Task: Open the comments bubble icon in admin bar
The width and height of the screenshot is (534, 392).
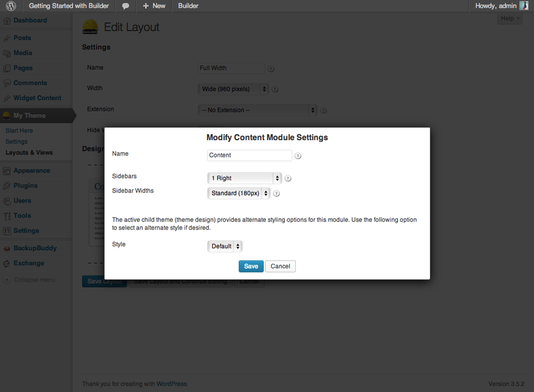Action: tap(125, 6)
